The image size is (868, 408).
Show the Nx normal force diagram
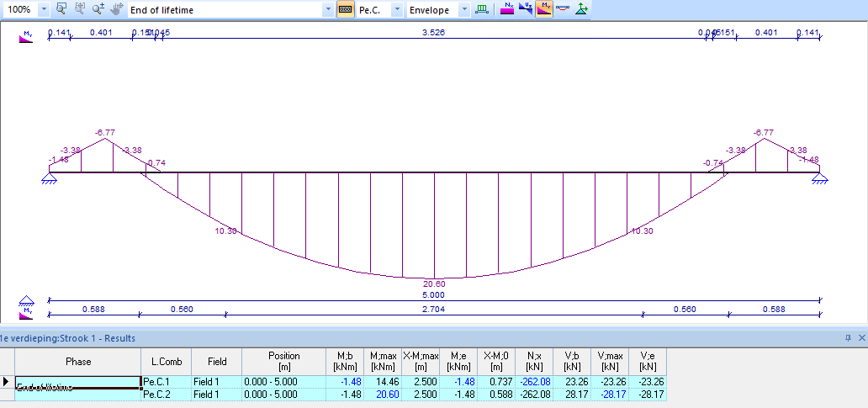507,9
